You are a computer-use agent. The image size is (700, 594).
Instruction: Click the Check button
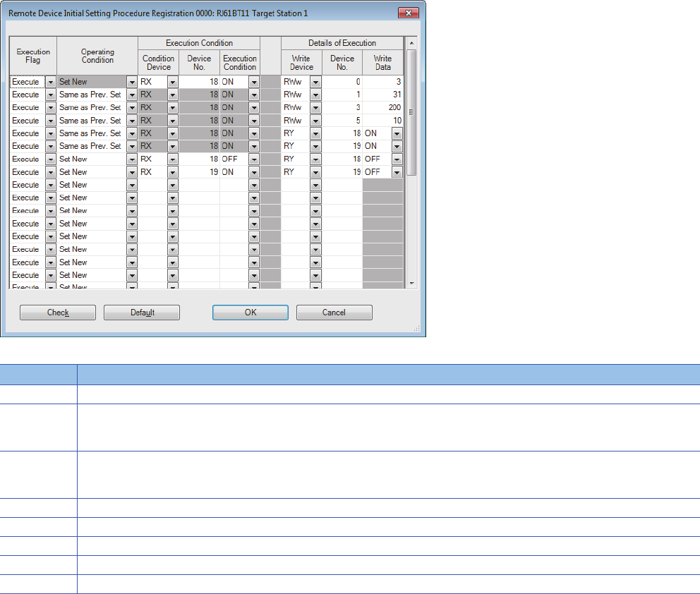click(x=57, y=313)
